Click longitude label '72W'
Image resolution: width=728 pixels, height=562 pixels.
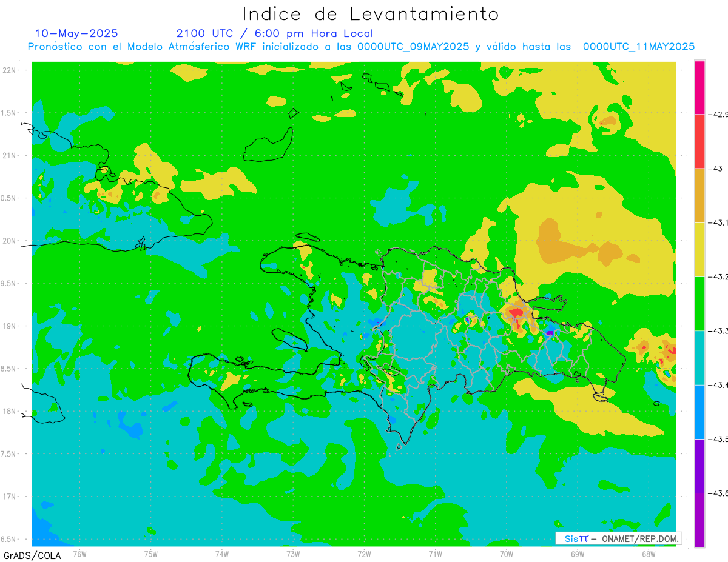(364, 554)
